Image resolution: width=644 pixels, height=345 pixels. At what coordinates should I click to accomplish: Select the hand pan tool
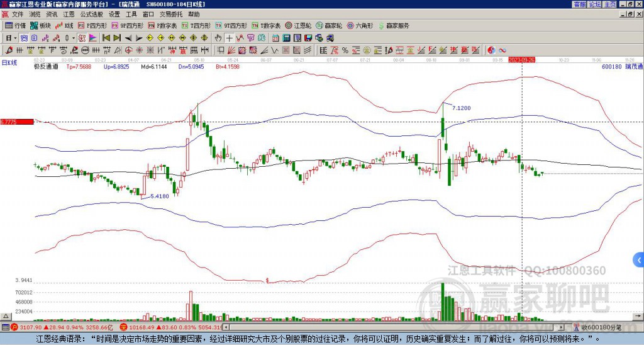click(x=218, y=38)
